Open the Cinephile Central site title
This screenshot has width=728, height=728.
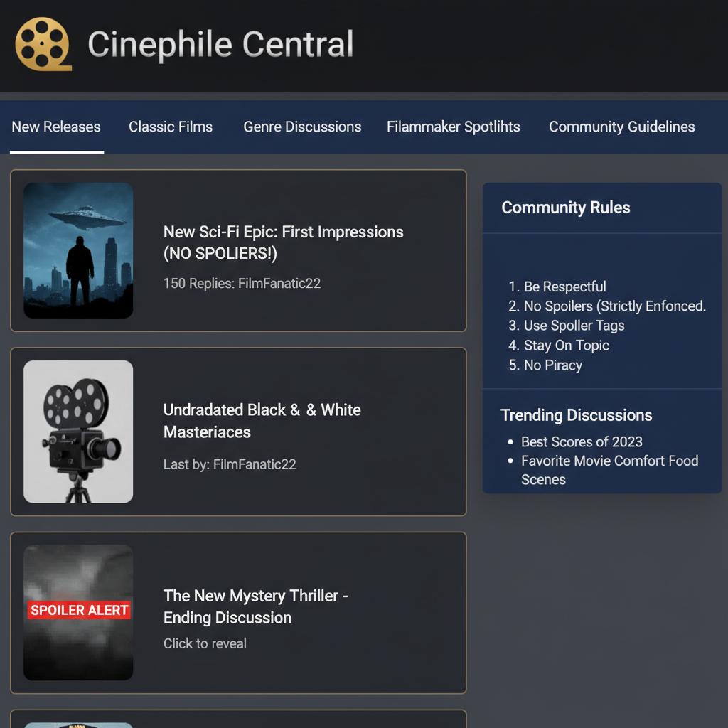pyautogui.click(x=220, y=44)
